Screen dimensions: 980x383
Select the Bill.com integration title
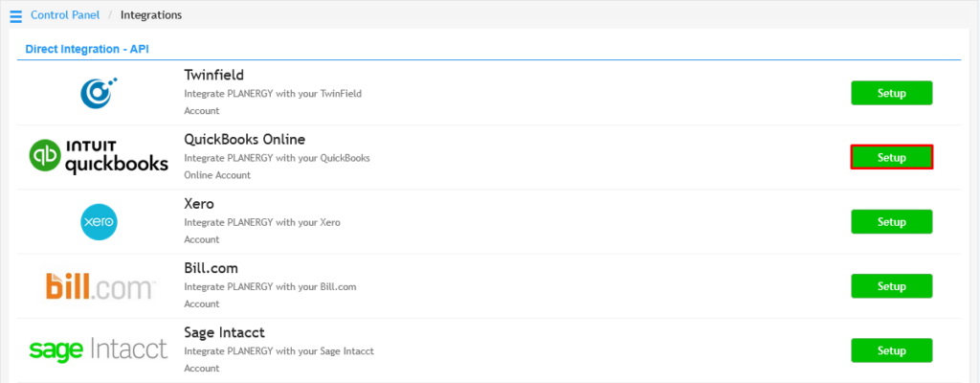point(212,268)
